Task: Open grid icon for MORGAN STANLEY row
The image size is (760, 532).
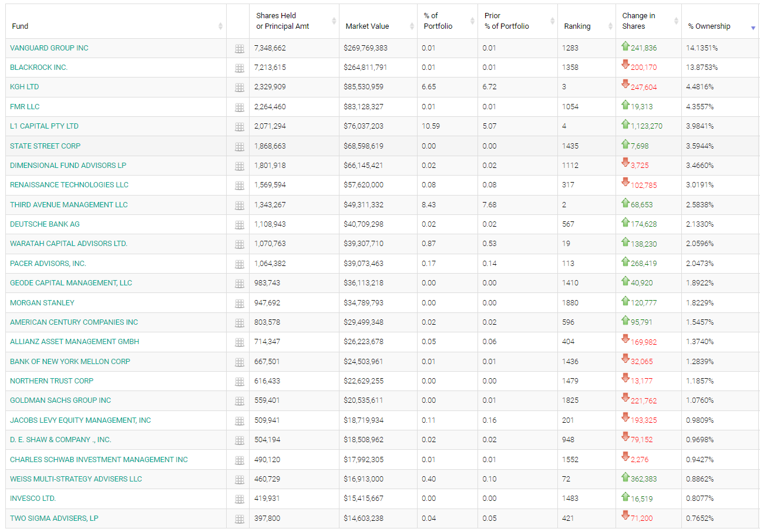Action: pyautogui.click(x=240, y=304)
